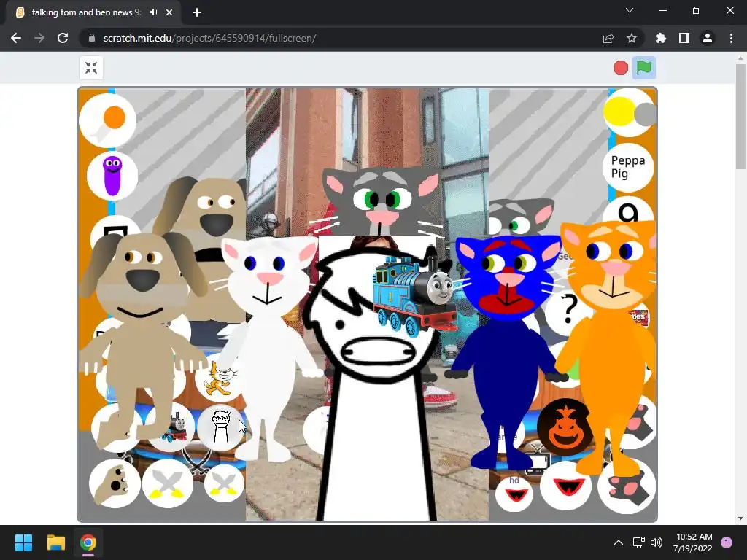
Task: Open the share this page icon
Action: coord(608,38)
